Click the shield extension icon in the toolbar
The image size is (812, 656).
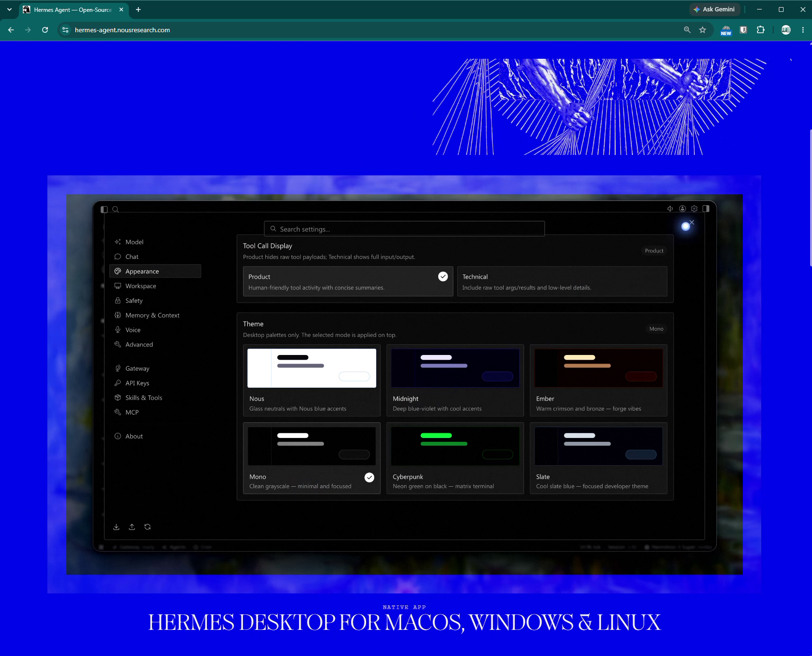pyautogui.click(x=744, y=30)
